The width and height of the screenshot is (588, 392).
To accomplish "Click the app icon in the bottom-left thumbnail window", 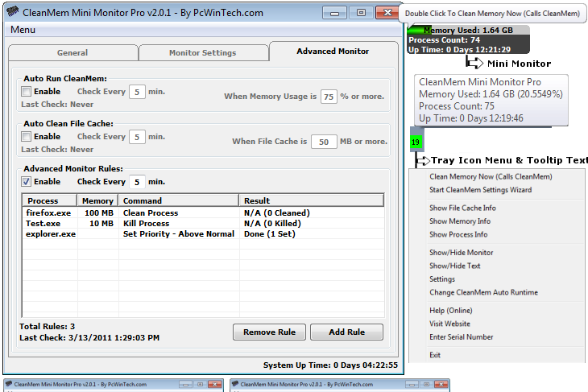I will 10,384.
